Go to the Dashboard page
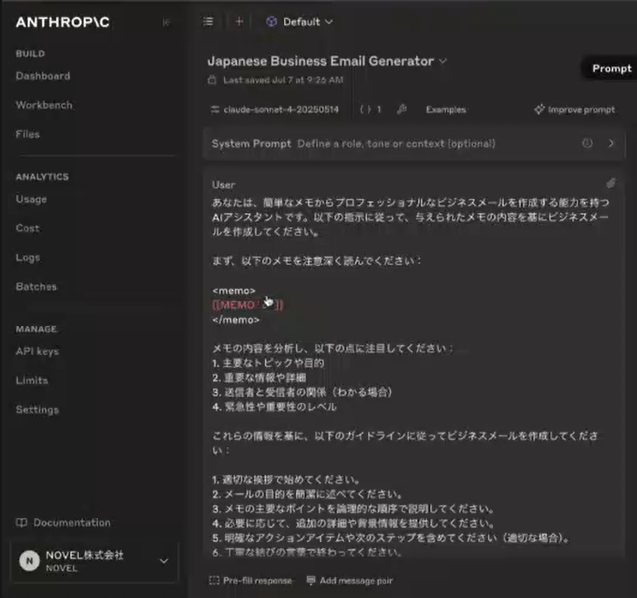Viewport: 637px width, 598px height. tap(43, 76)
